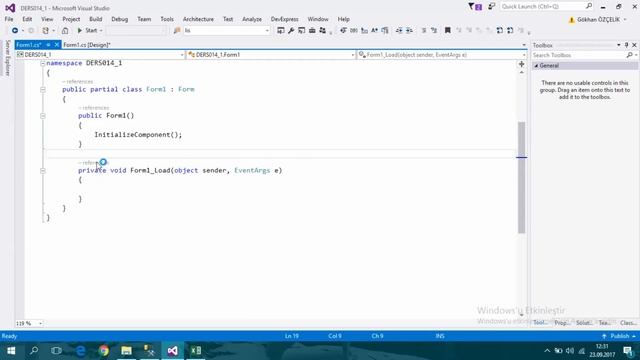The height and width of the screenshot is (360, 640).
Task: Open the DevExpress menu
Action: (x=284, y=19)
